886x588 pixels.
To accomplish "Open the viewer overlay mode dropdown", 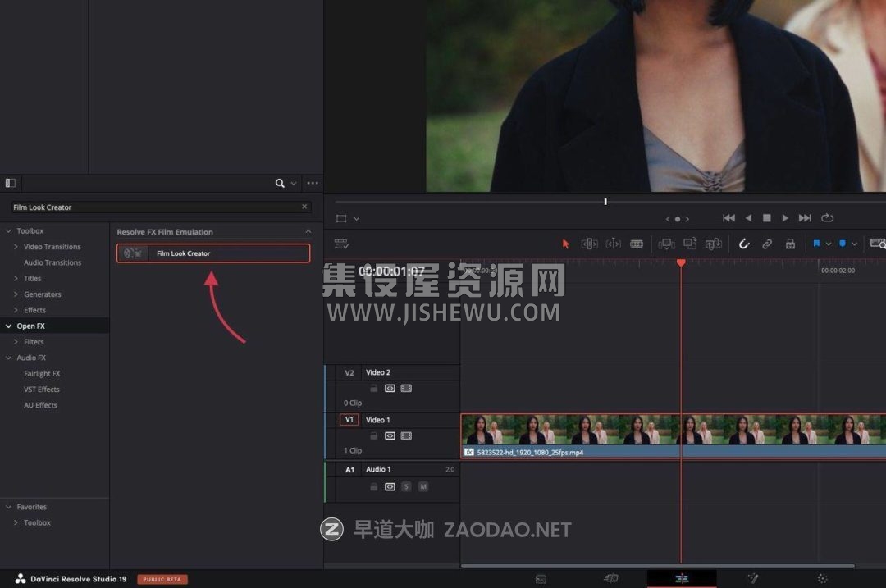I will [x=357, y=219].
